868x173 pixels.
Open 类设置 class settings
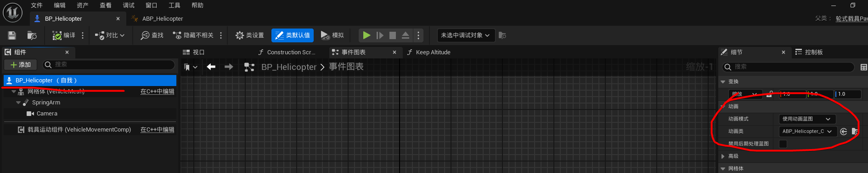coord(249,35)
